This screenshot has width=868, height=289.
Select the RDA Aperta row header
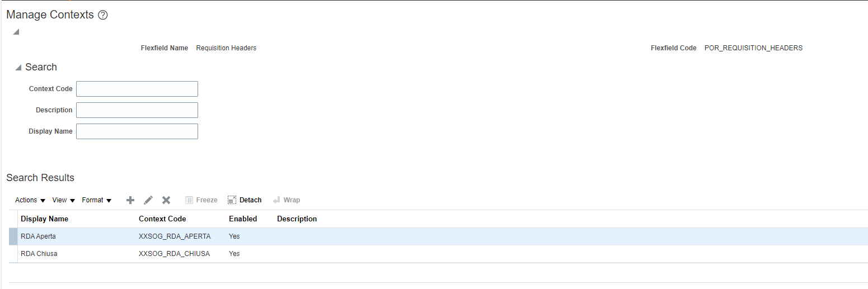[x=13, y=236]
